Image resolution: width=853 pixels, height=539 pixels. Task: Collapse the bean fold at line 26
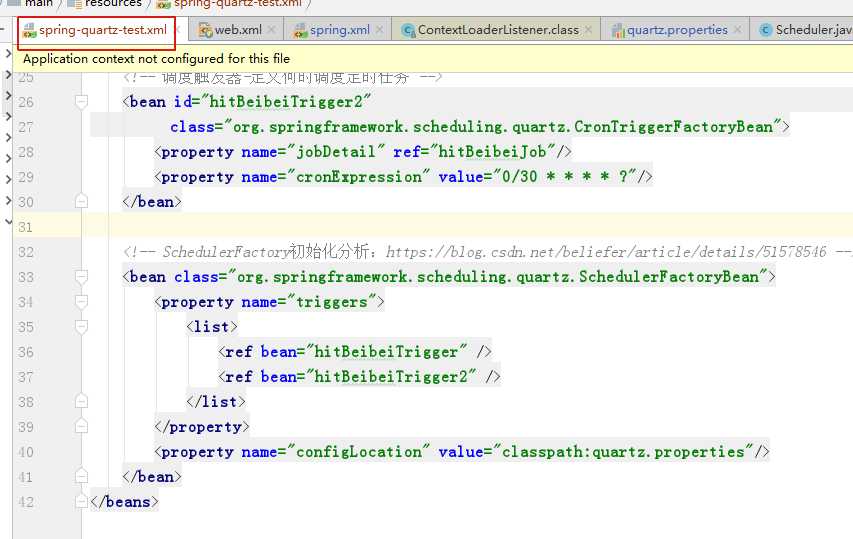(81, 102)
